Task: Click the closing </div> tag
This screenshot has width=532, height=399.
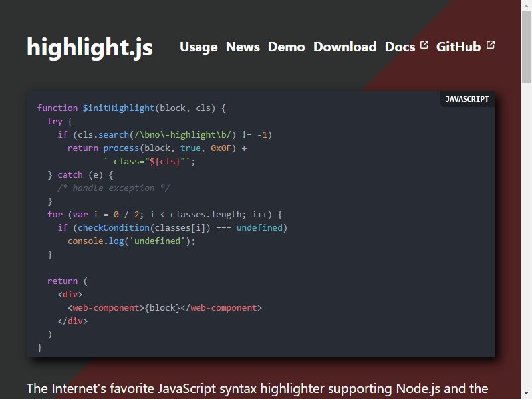Action: click(72, 321)
